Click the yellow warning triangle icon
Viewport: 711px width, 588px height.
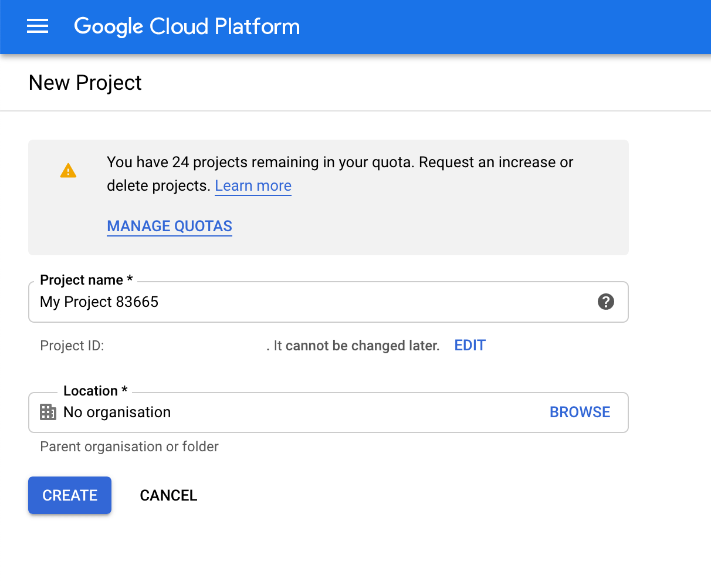(69, 170)
